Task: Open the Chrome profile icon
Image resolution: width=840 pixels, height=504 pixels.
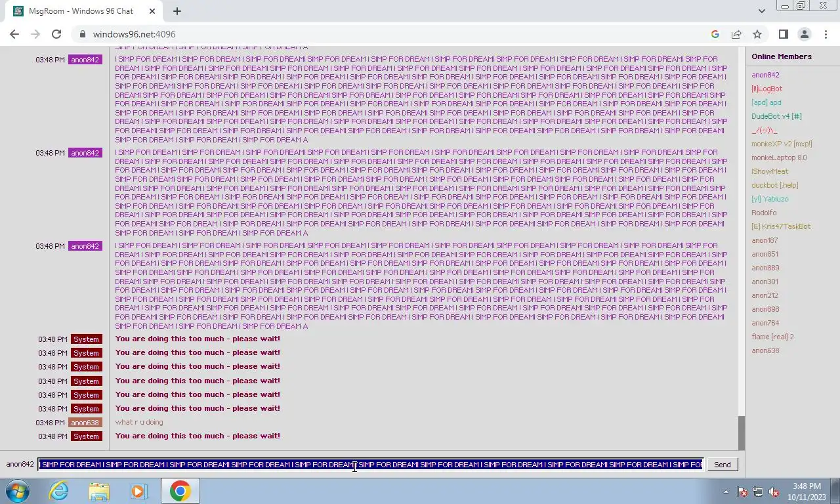Action: [x=805, y=34]
